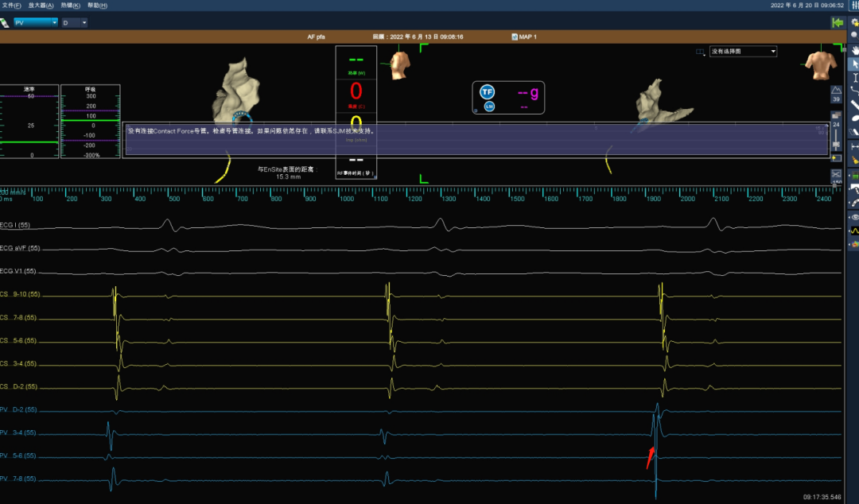Open the 帮助(H) menu
The height and width of the screenshot is (504, 859).
(96, 6)
